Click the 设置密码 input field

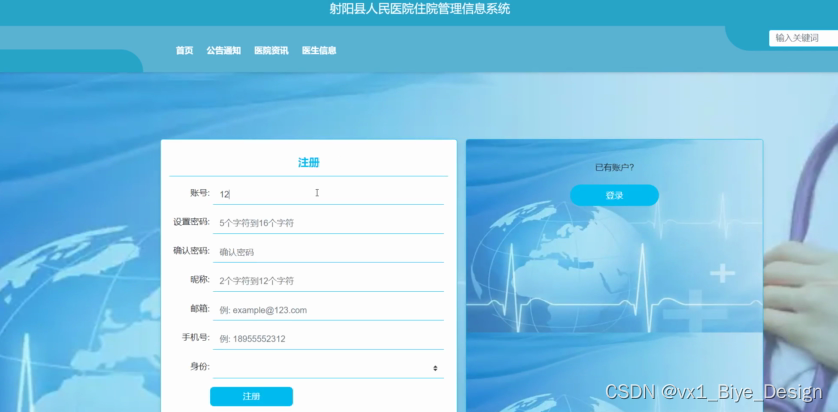[328, 223]
